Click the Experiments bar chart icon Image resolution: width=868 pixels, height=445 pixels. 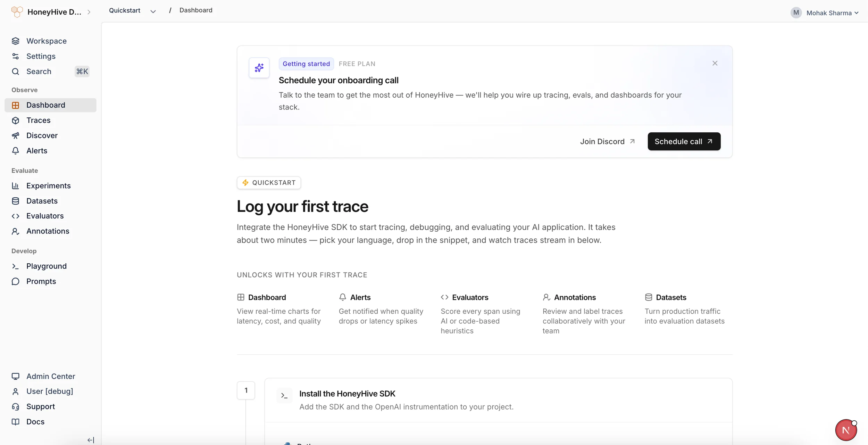(x=16, y=186)
